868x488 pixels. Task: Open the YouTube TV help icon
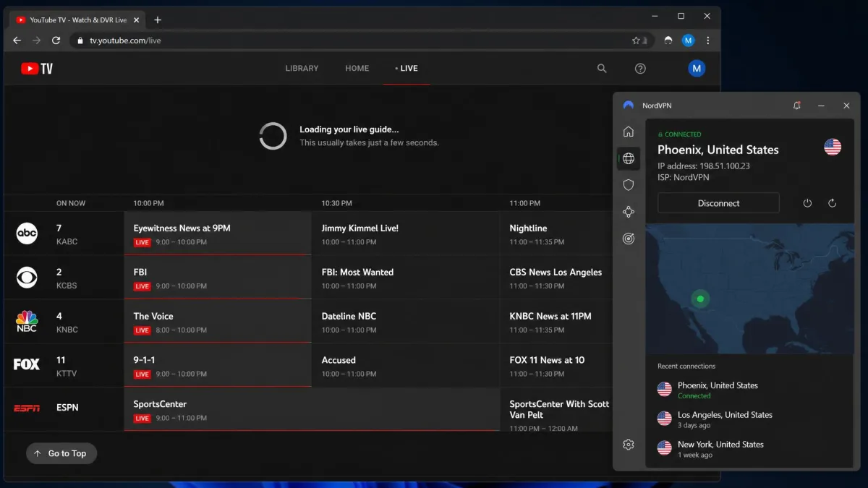[640, 69]
